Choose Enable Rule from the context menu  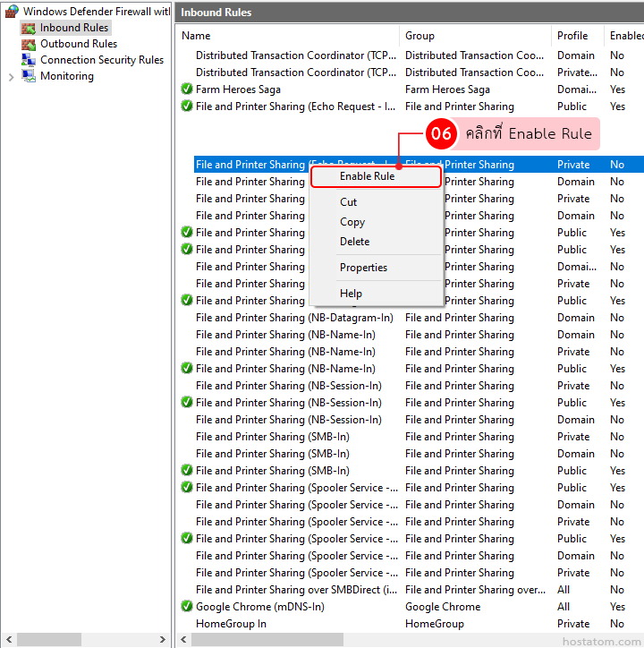367,176
